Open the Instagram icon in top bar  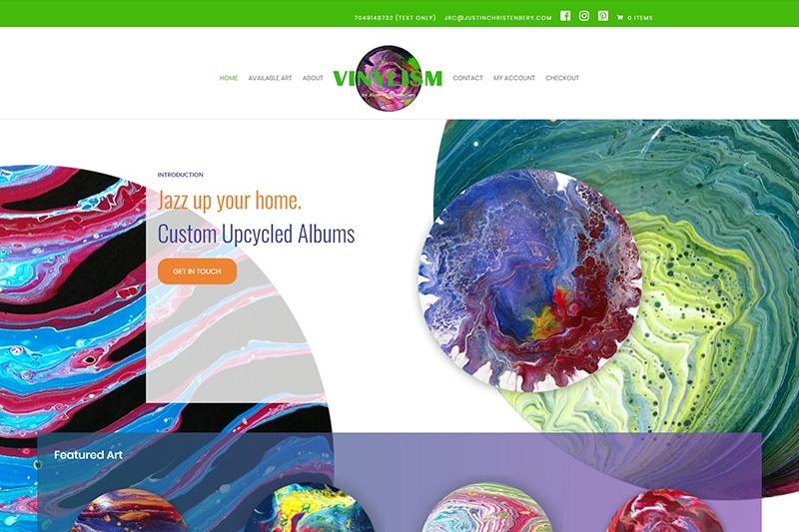[x=584, y=16]
